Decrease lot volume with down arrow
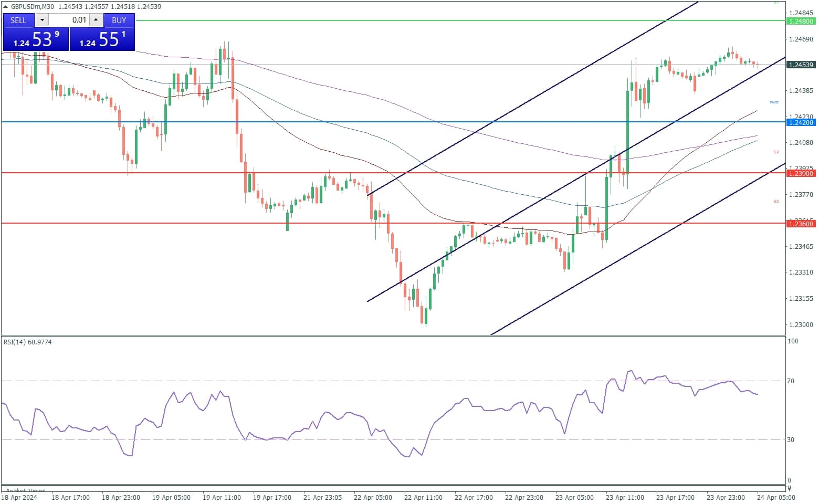This screenshot has height=504, width=819. coord(42,20)
